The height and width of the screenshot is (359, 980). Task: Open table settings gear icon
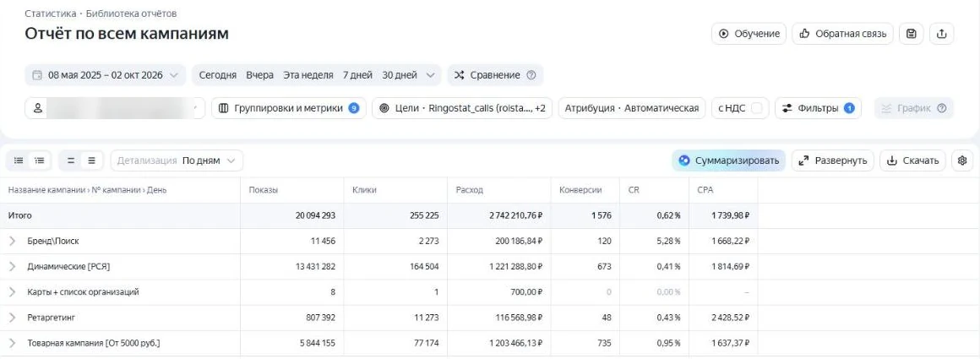[962, 160]
